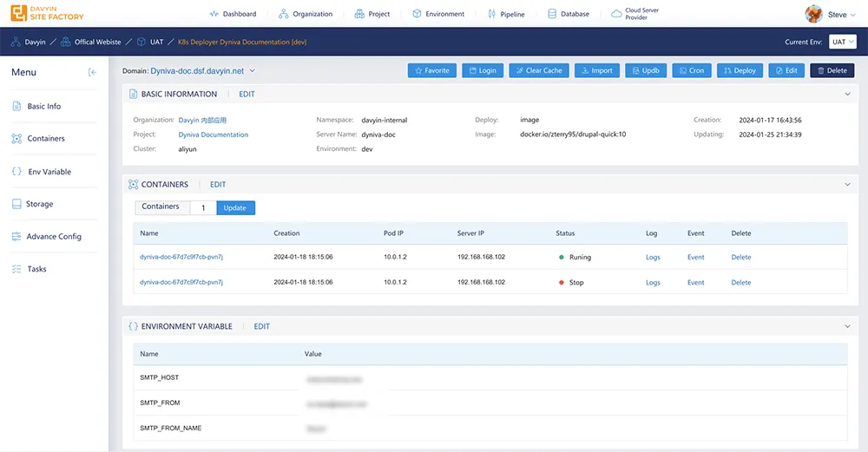Collapse the Basic Information panel chevron
The width and height of the screenshot is (868, 452).
point(847,94)
